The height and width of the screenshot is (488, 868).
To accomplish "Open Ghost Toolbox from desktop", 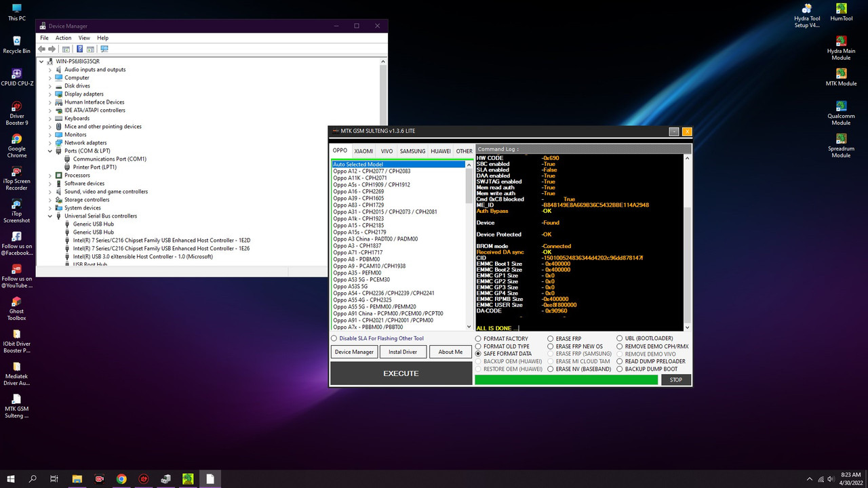I will (15, 302).
